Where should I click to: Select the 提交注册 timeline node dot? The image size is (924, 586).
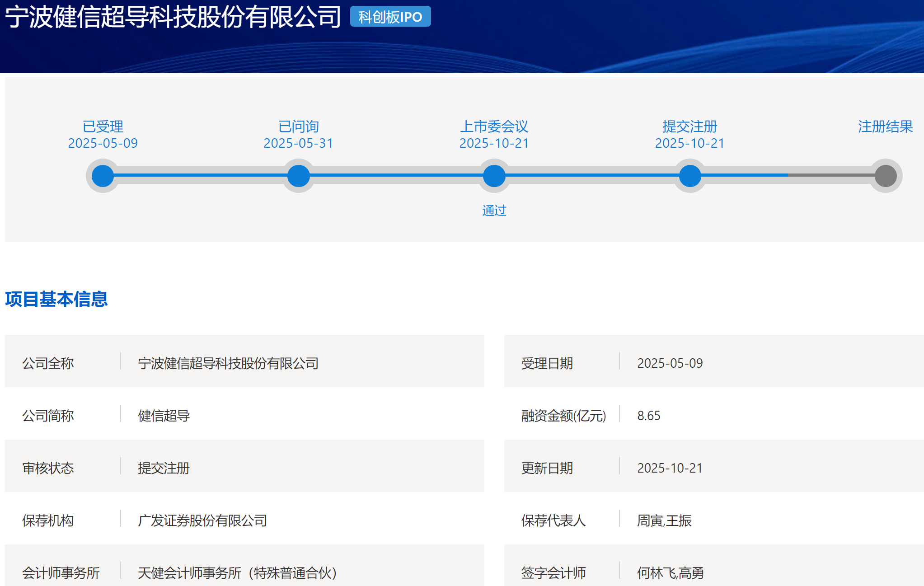coord(689,176)
